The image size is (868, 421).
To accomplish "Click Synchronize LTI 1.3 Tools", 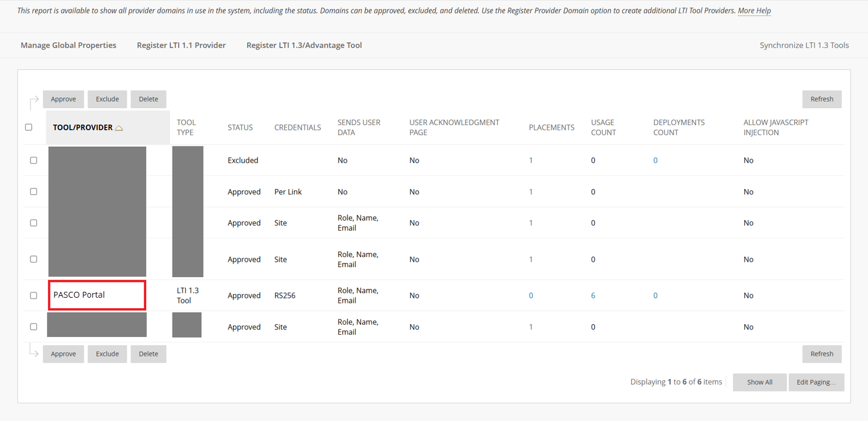I will pos(804,45).
